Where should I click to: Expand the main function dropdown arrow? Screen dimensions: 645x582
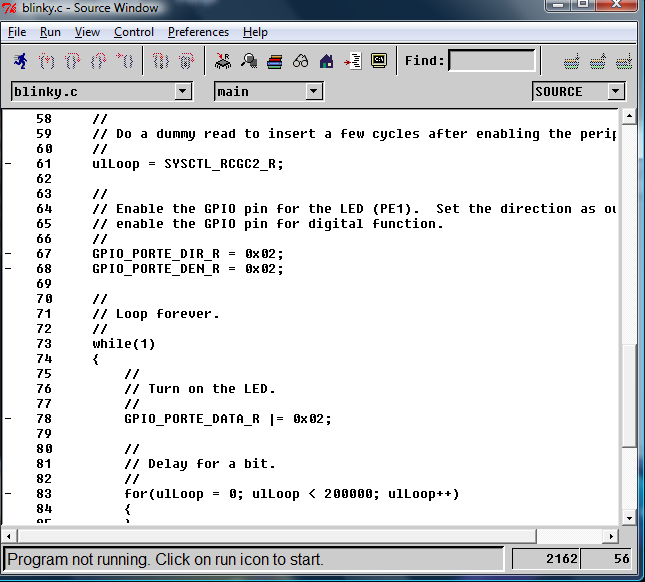point(314,91)
